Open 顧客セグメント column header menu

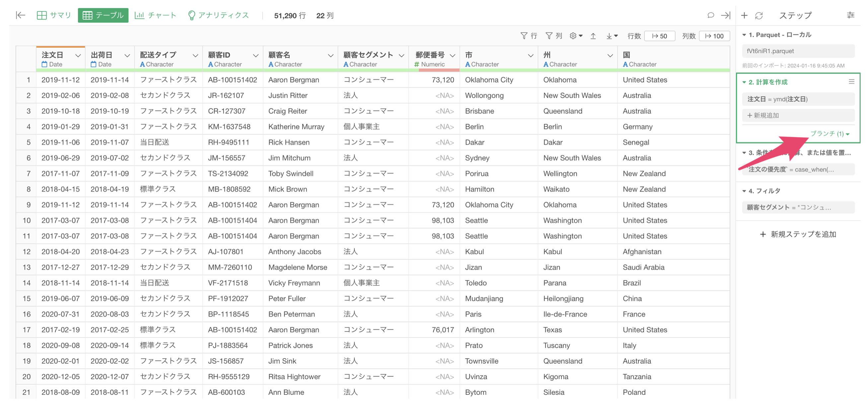click(x=401, y=56)
